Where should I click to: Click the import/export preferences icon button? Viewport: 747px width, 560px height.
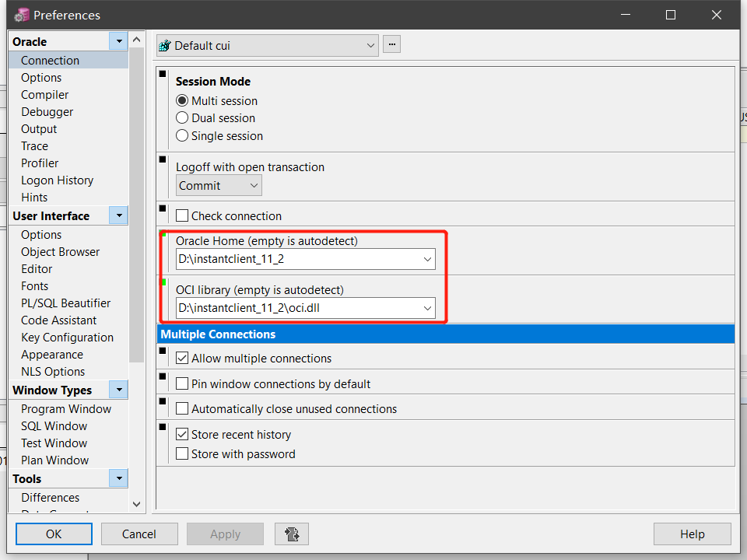291,534
